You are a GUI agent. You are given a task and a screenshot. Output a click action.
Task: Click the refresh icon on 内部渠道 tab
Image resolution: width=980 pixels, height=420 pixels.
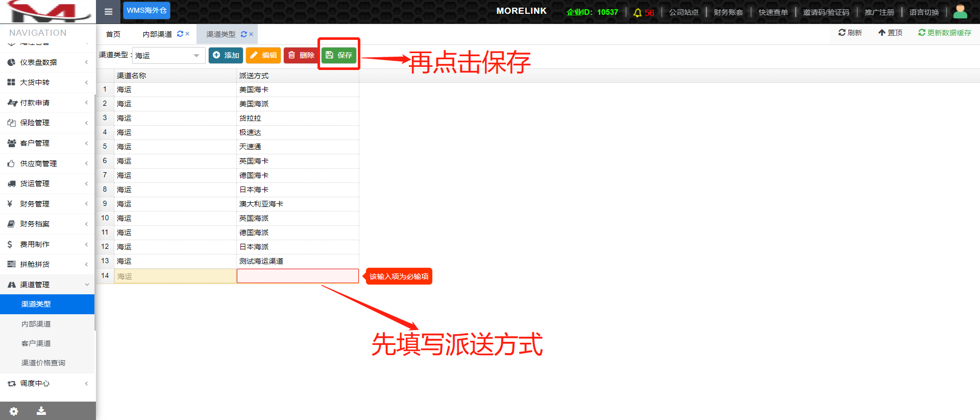click(x=180, y=34)
